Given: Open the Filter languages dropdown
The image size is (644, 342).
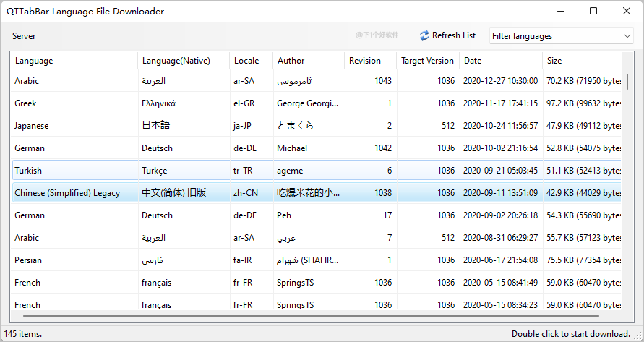Looking at the screenshot, I should tap(561, 35).
